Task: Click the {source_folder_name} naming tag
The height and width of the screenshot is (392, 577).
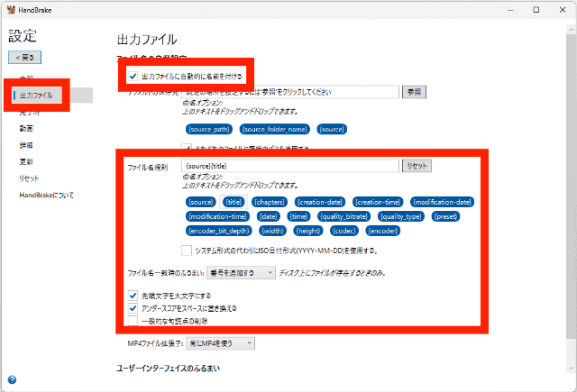Action: click(x=274, y=129)
